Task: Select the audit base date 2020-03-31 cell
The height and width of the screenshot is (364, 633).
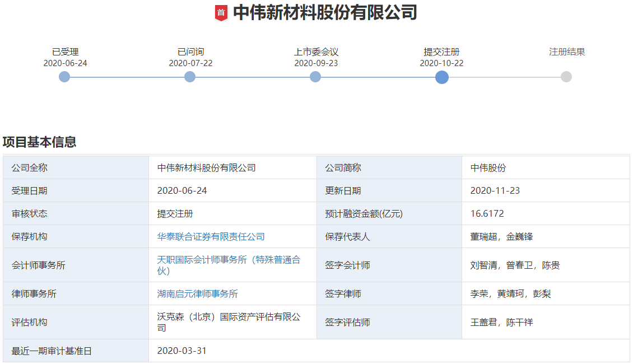Action: (x=182, y=351)
